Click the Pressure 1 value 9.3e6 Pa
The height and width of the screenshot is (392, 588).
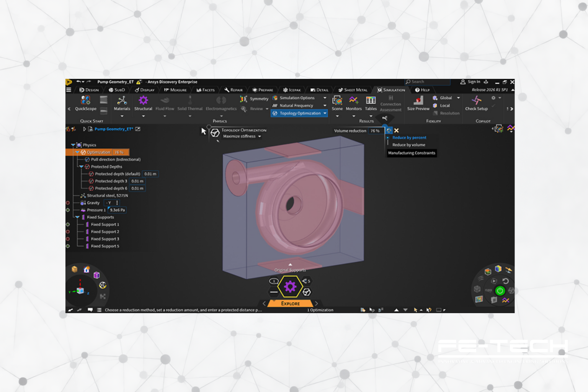117,210
